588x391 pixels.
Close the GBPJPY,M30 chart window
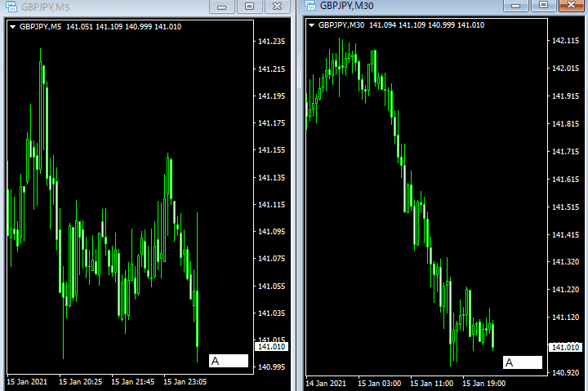coord(571,5)
